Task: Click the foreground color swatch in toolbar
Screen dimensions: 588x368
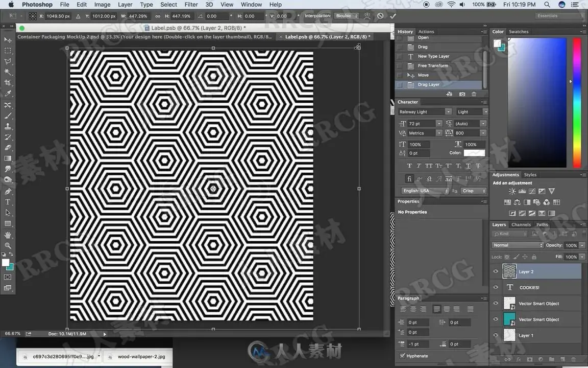Action: [6, 263]
